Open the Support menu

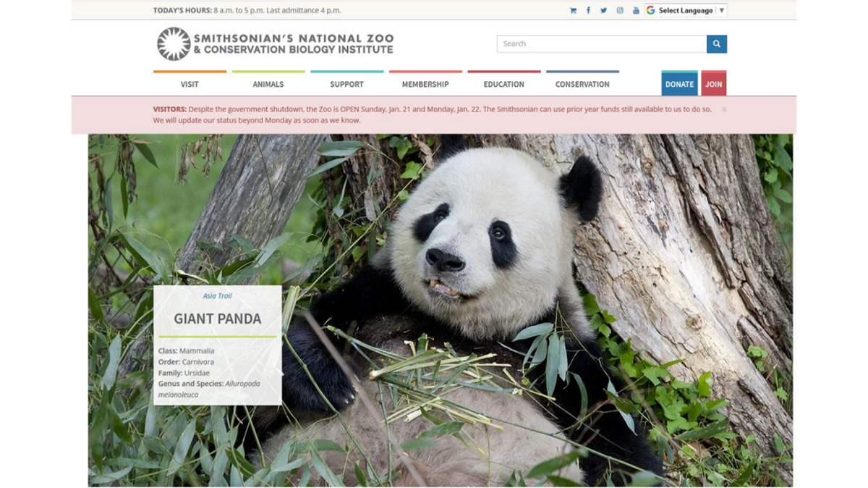346,84
